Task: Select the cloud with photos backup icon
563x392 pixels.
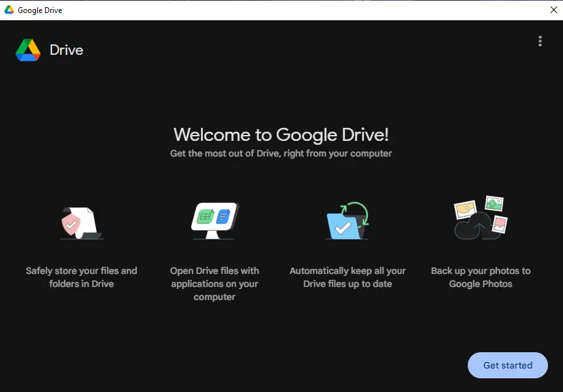Action: 480,217
